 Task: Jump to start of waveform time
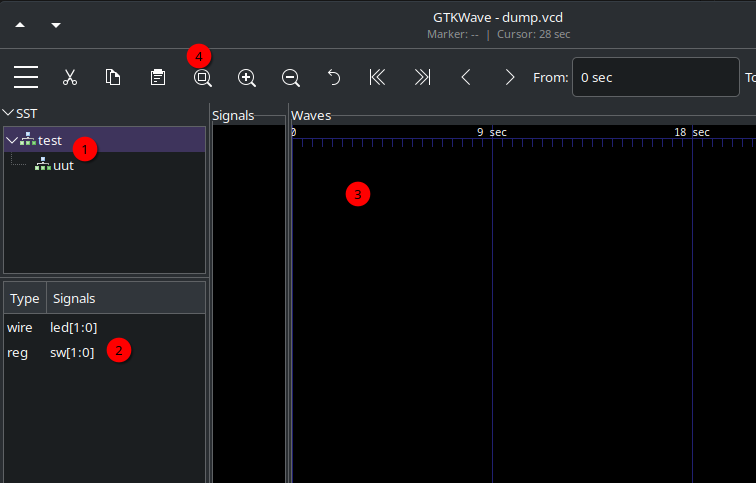click(x=378, y=77)
